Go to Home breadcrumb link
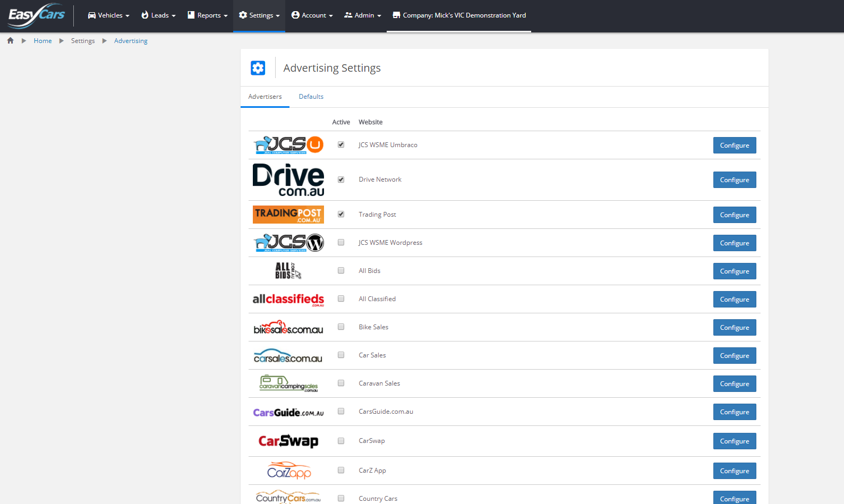Viewport: 844px width, 504px height. click(x=43, y=41)
